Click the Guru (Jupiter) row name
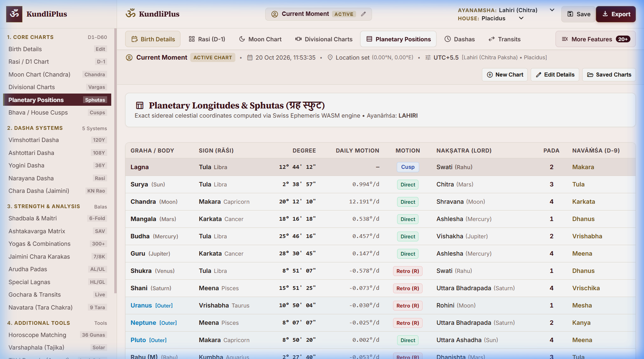This screenshot has width=644, height=359. (150, 254)
